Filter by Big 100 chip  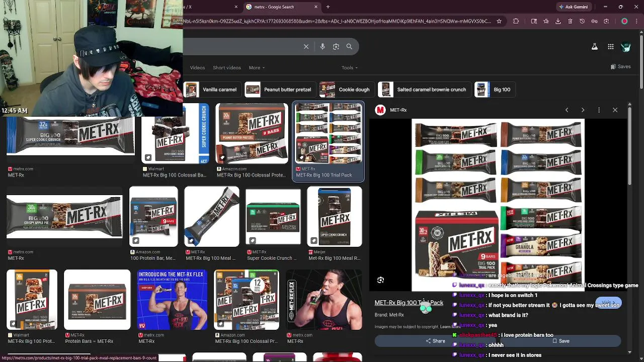click(x=495, y=89)
